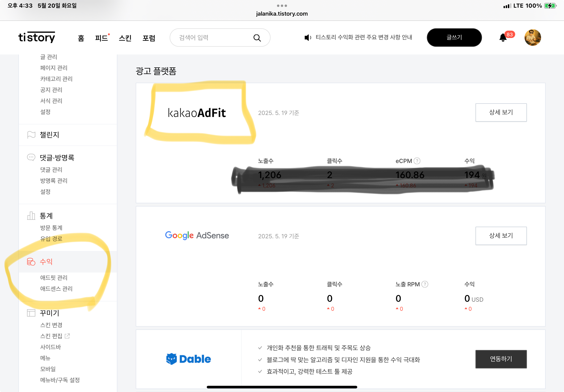Open 설정 under 서식 관리
The image size is (564, 392).
tap(45, 112)
